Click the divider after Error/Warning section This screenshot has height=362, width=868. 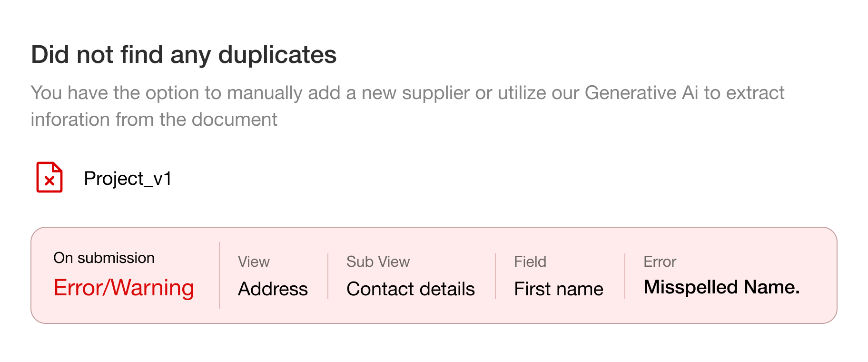click(x=219, y=275)
